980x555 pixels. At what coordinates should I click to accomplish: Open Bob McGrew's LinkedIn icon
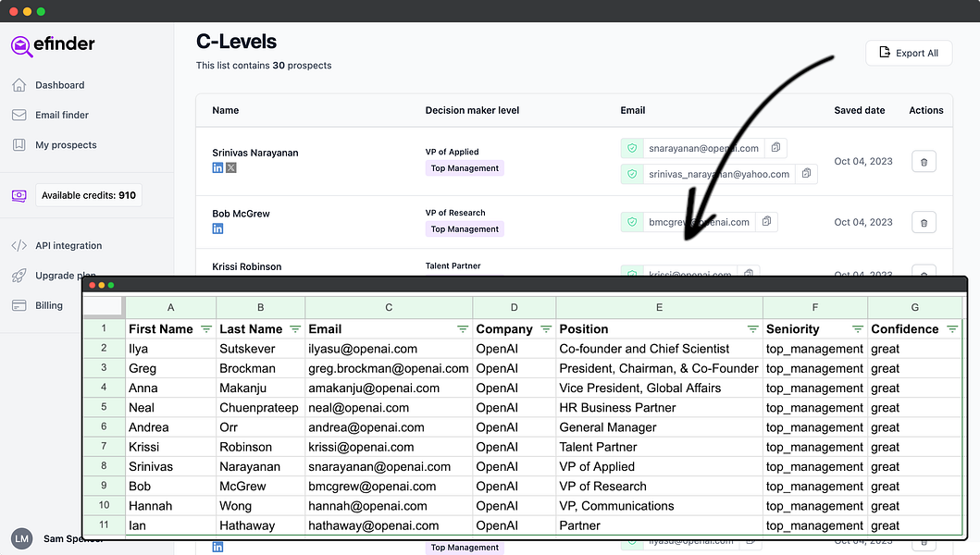tap(217, 228)
